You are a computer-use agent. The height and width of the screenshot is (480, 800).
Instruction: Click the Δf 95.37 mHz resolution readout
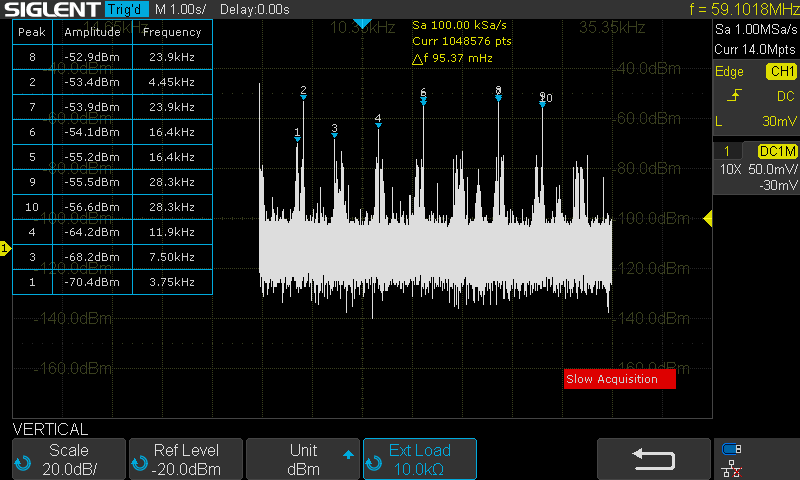coord(452,58)
